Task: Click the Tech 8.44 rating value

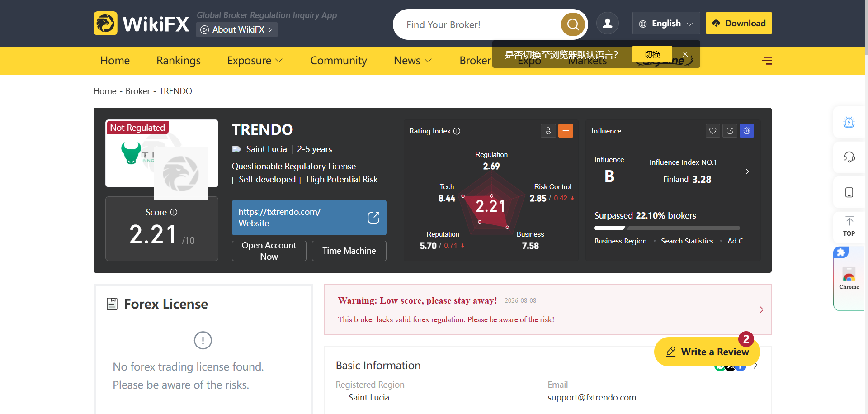Action: coord(447,198)
